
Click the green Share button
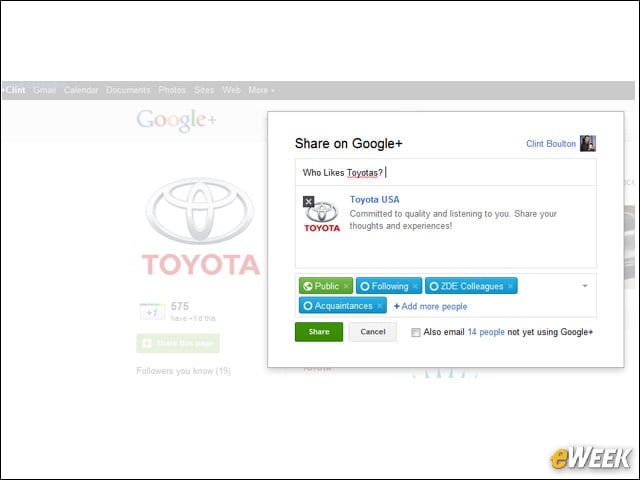click(x=319, y=332)
